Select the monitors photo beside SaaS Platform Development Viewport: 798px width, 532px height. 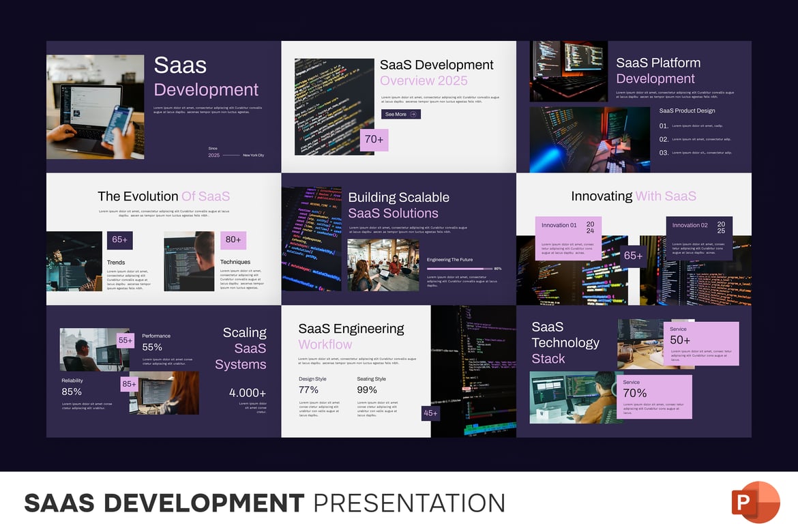(568, 71)
